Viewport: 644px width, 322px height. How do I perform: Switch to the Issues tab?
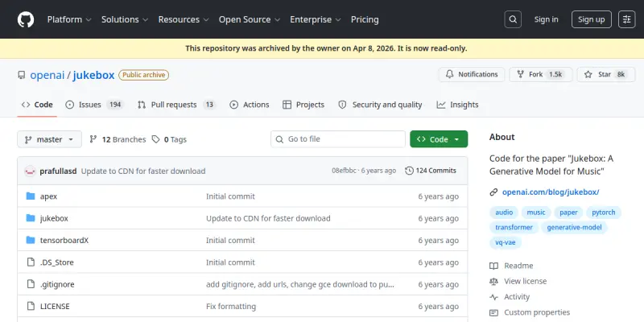(x=94, y=105)
